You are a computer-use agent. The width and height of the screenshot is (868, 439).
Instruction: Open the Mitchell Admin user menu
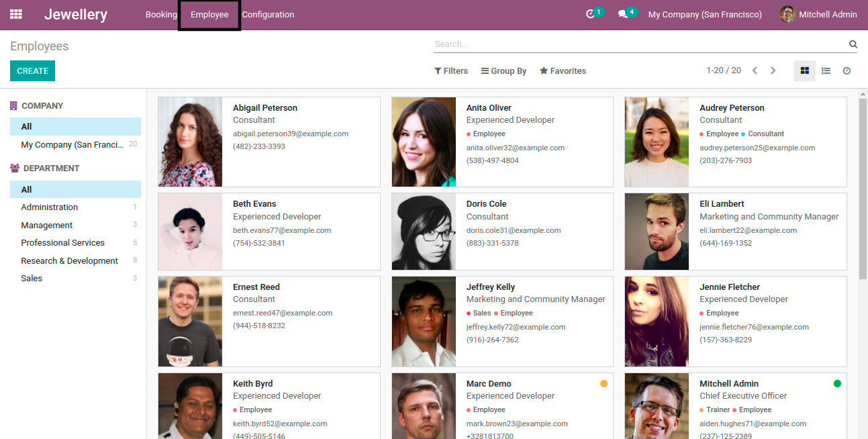coord(818,14)
